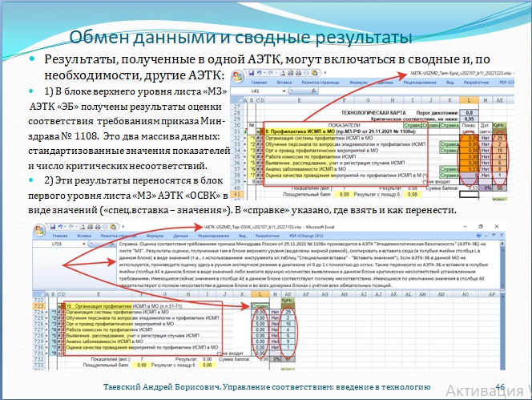The height and width of the screenshot is (400, 532).
Task: Select row 41 header in the upper Excel
Action: click(236, 195)
